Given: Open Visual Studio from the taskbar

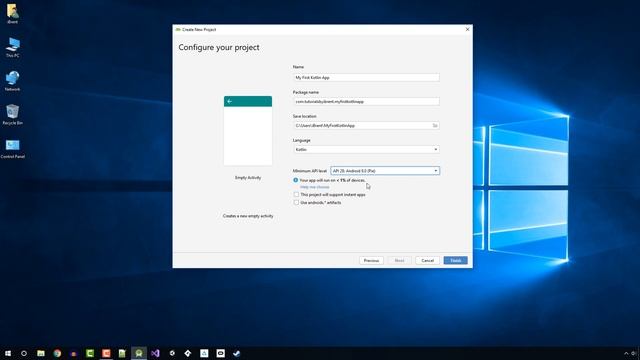Looking at the screenshot, I should 155,353.
